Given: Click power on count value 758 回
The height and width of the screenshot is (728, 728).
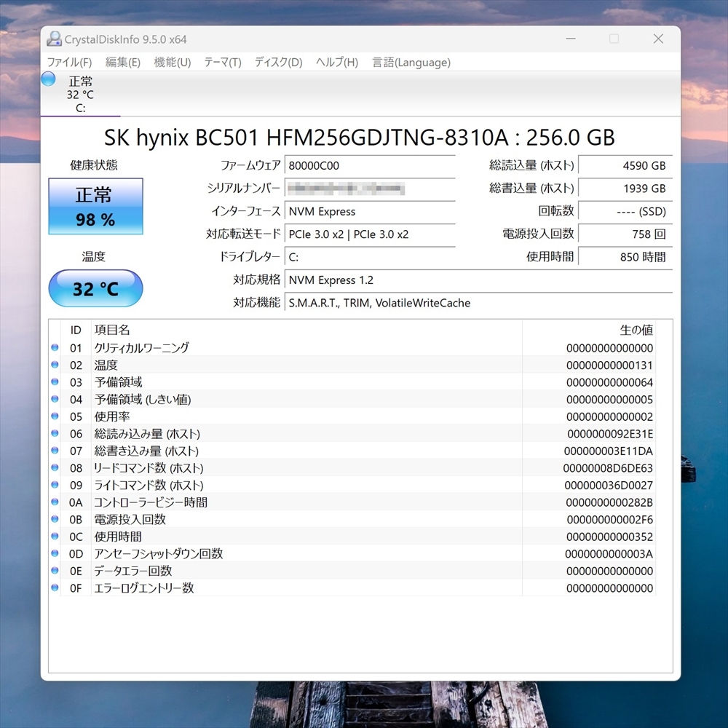Looking at the screenshot, I should click(x=625, y=234).
